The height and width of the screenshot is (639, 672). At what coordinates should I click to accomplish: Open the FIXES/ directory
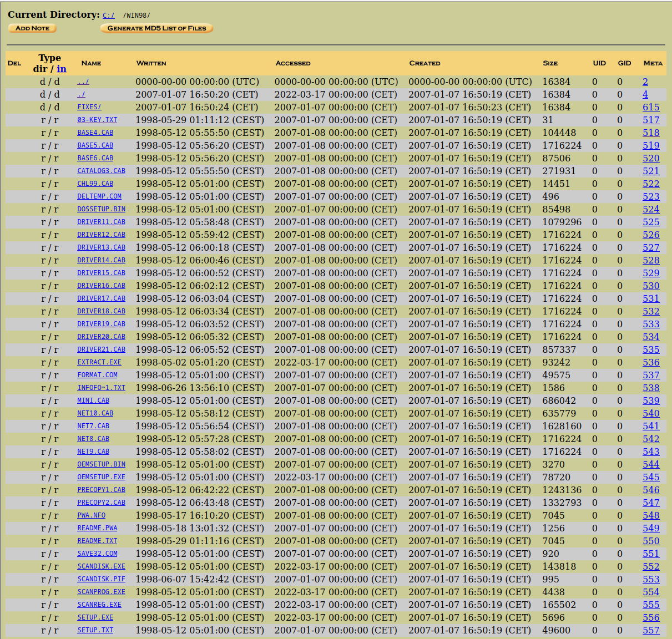click(x=89, y=107)
